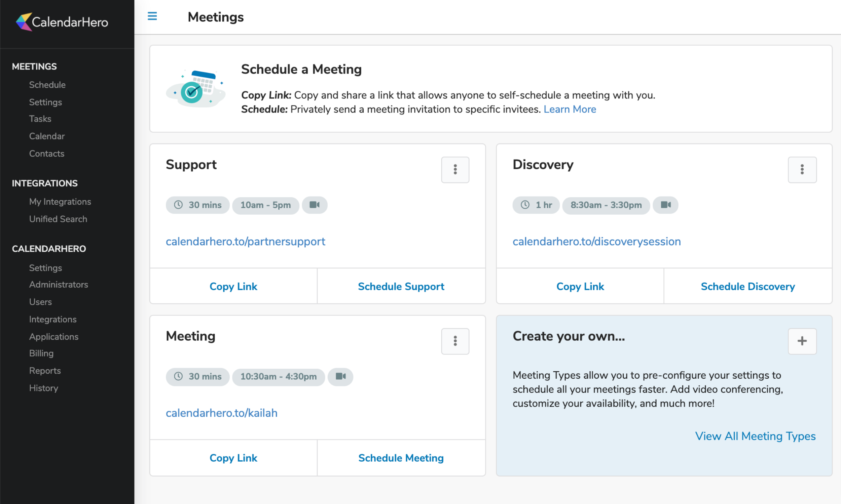Image resolution: width=841 pixels, height=504 pixels.
Task: Copy Link for the Support meeting
Action: point(233,286)
